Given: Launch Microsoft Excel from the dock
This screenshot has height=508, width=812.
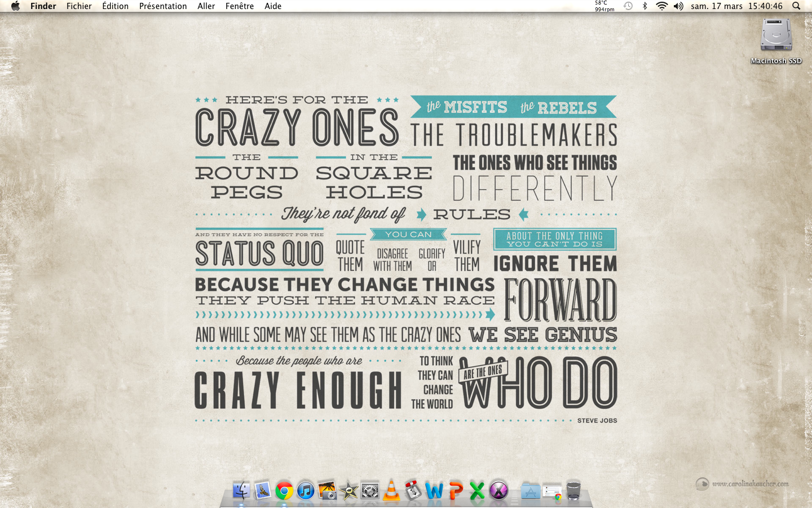Looking at the screenshot, I should pyautogui.click(x=477, y=491).
